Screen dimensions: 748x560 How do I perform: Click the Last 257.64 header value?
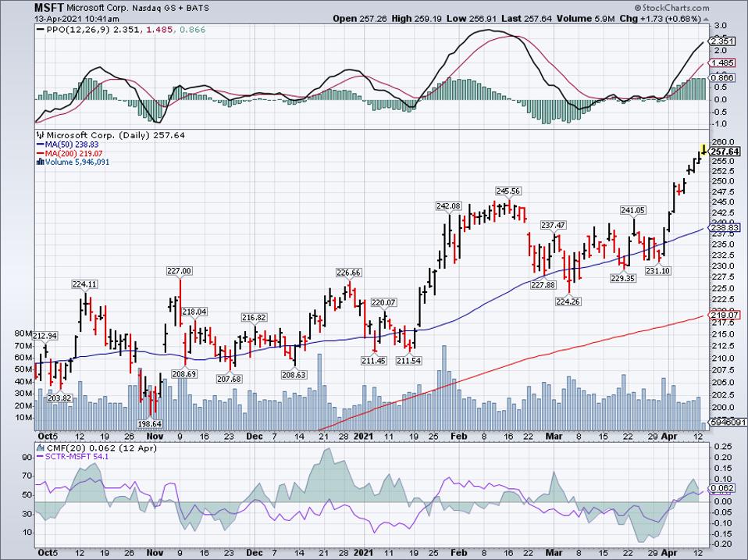tap(527, 19)
